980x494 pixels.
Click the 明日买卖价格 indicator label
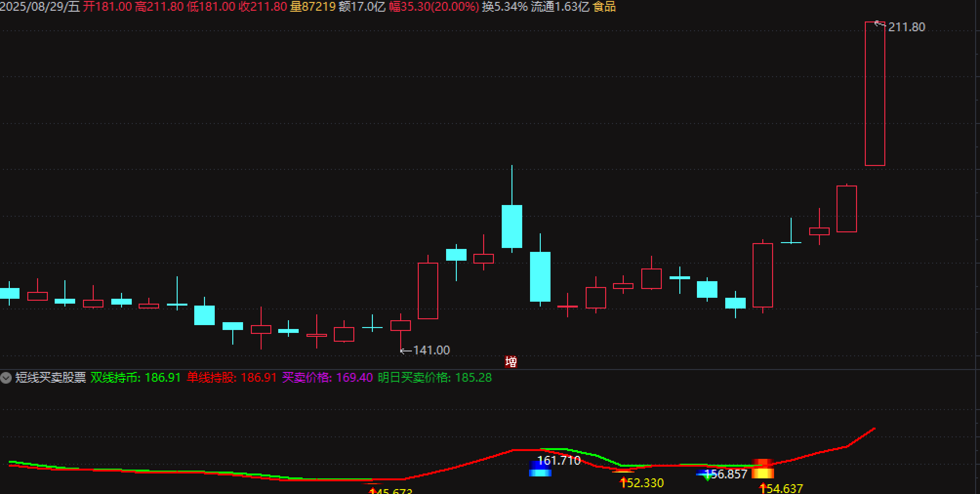[414, 378]
